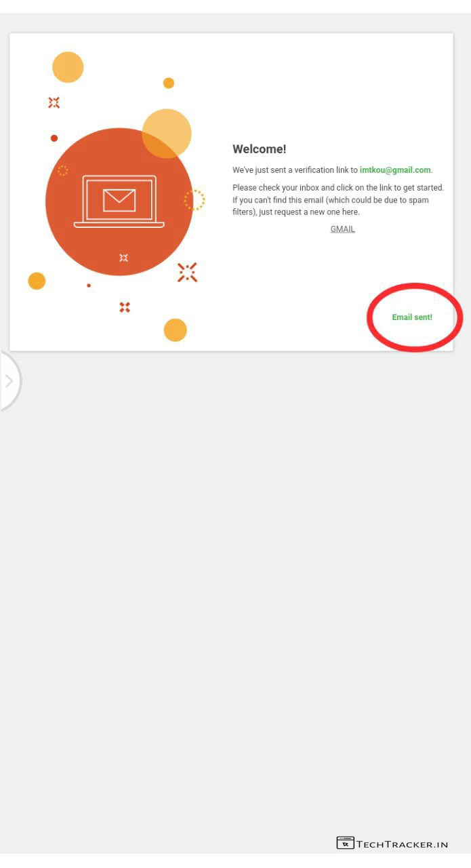Click the "request a new one here" text
The width and height of the screenshot is (471, 868).
[x=316, y=212]
